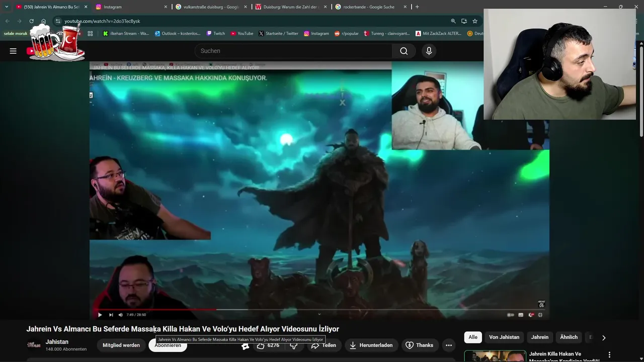Viewport: 644px width, 362px height.
Task: Open the player settings gear
Action: coord(531,315)
